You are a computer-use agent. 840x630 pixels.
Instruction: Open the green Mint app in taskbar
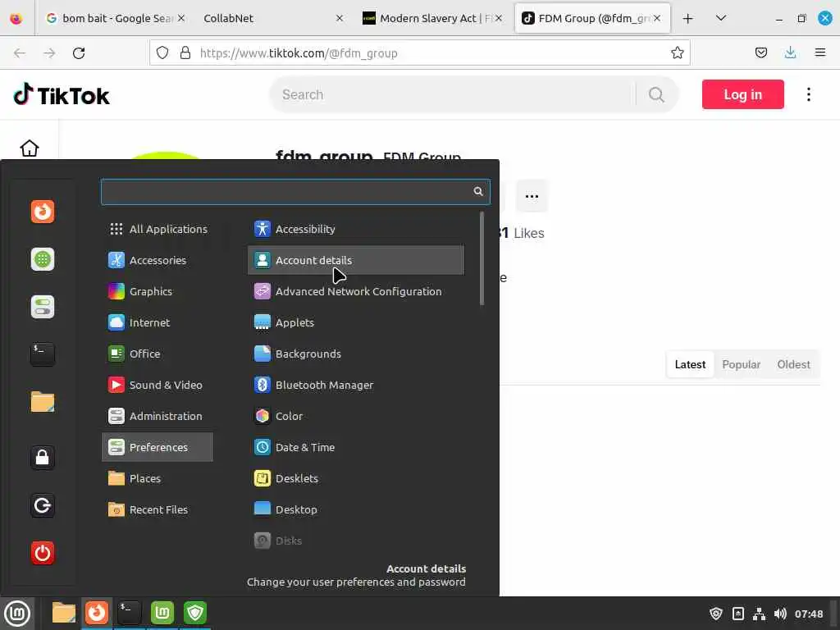coord(162,613)
